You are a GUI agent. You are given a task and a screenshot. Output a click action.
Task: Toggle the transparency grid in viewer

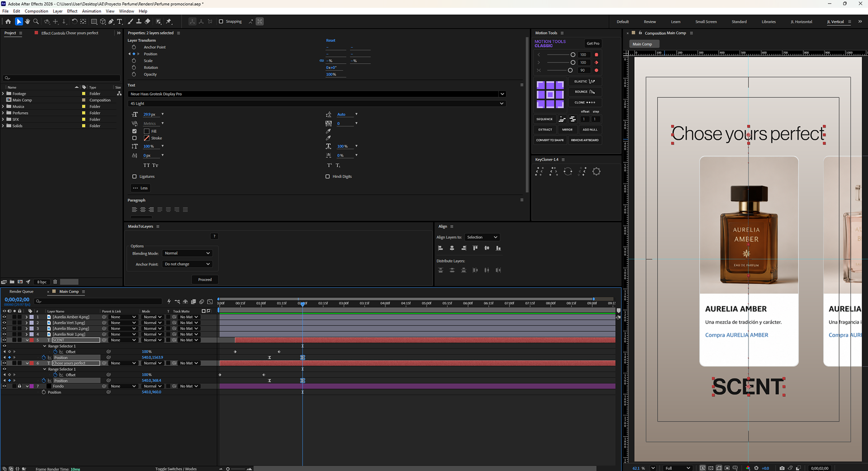(x=711, y=468)
